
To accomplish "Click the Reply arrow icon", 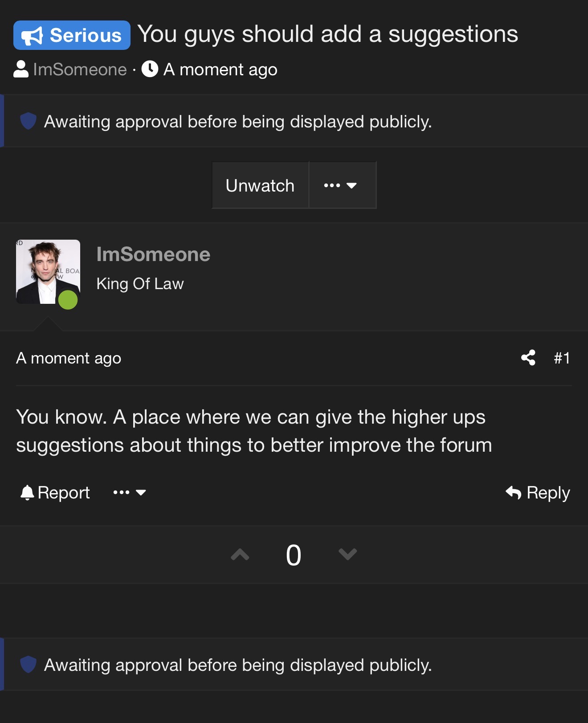I will coord(514,492).
